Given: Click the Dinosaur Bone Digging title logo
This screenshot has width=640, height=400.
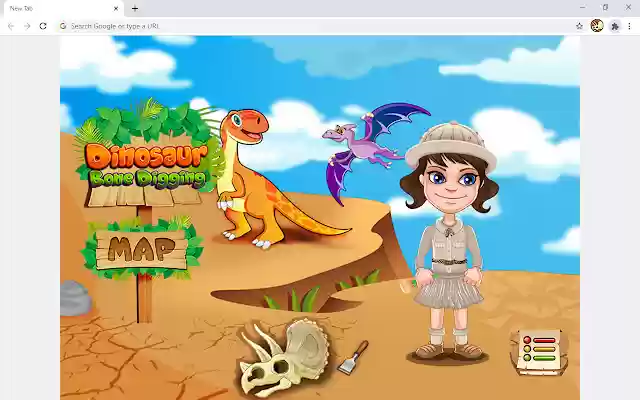Looking at the screenshot, I should pos(146,167).
